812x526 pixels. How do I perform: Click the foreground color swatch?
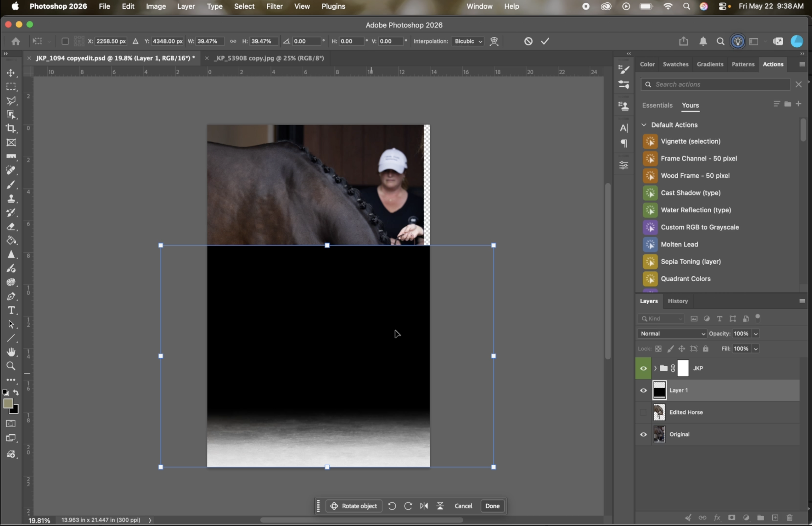click(8, 404)
